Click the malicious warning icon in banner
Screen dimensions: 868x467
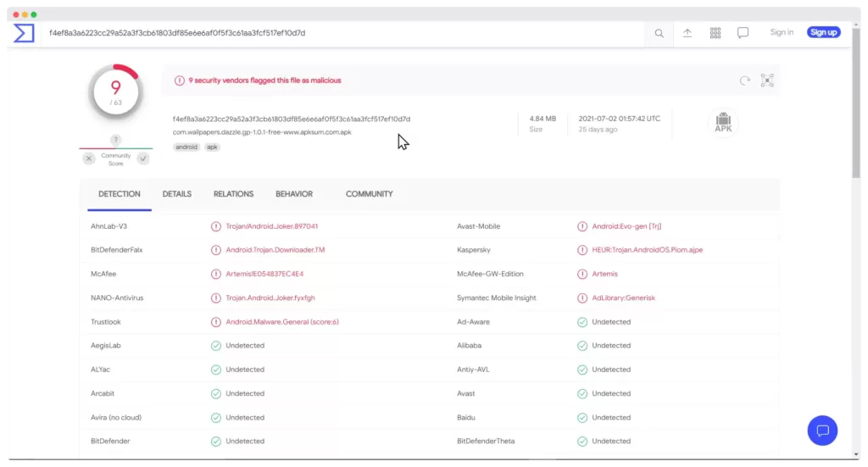pos(180,81)
